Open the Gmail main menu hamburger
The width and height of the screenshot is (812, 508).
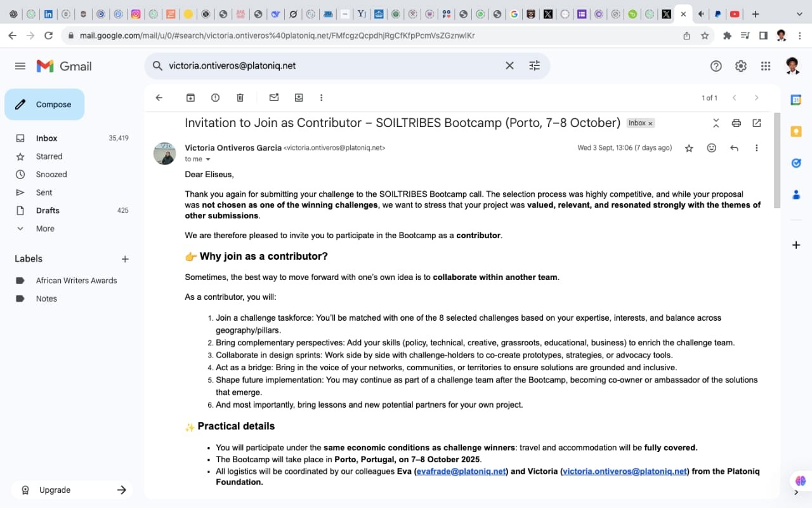(20, 66)
